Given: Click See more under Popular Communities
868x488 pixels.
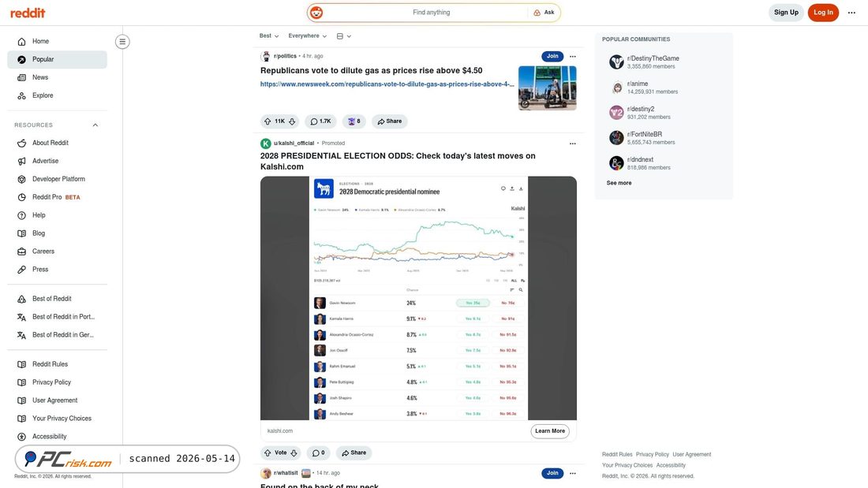Looking at the screenshot, I should (619, 183).
